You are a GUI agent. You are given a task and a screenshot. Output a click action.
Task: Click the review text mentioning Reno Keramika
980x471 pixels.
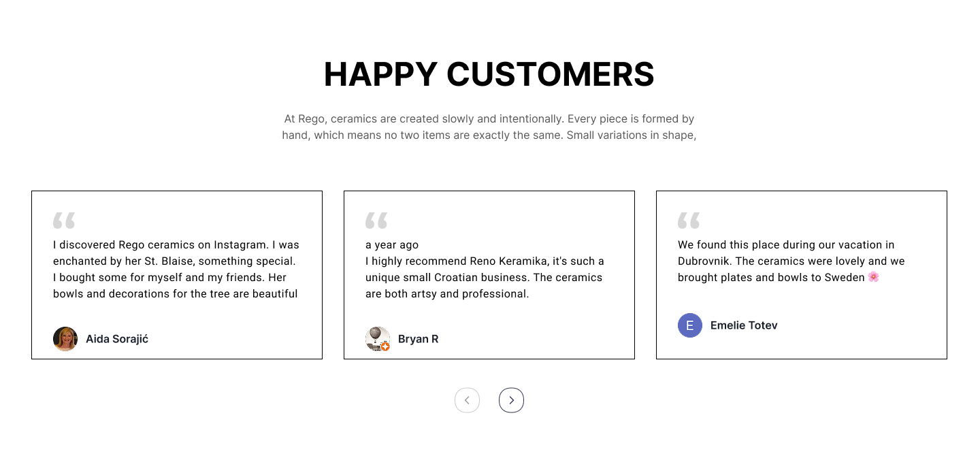tap(485, 278)
